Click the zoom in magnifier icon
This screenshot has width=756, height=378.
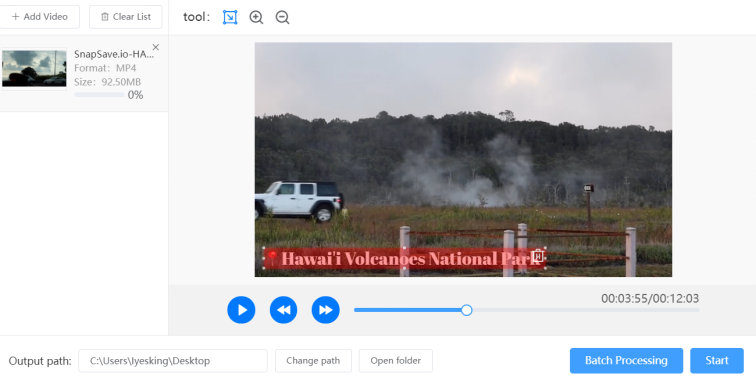coord(256,17)
